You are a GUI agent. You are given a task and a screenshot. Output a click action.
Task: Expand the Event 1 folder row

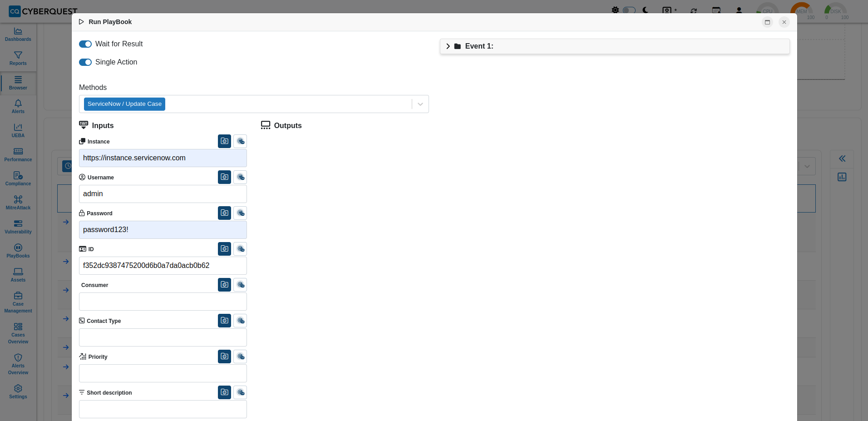(x=615, y=46)
